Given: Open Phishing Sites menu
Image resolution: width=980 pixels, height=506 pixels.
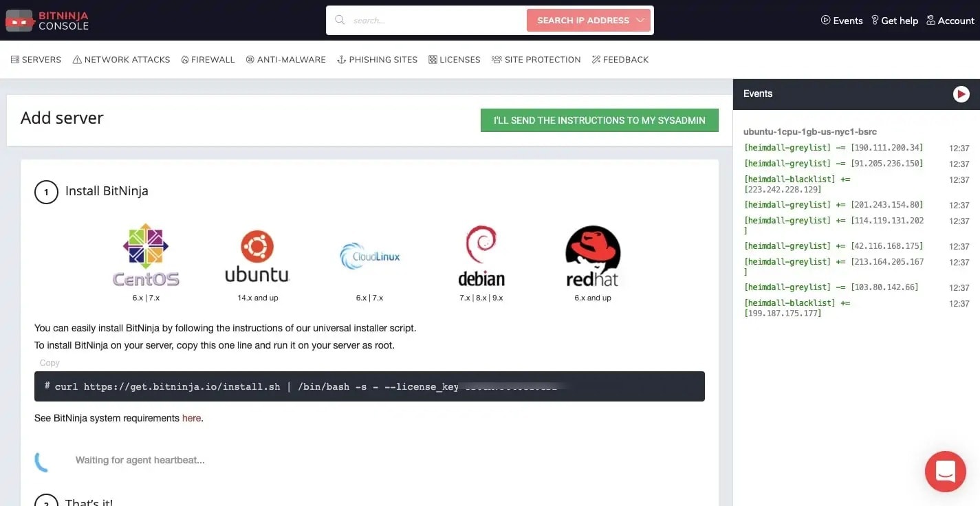Looking at the screenshot, I should 378,60.
